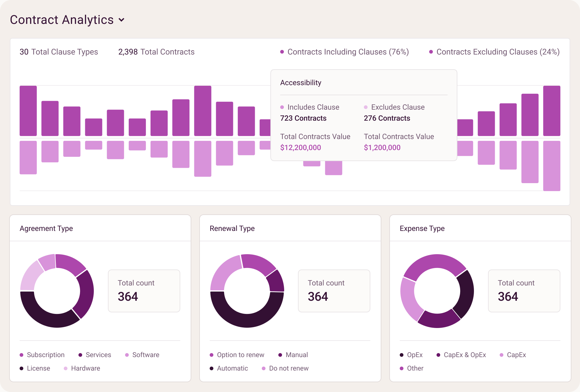Click the Other expense legend item
The width and height of the screenshot is (580, 392).
click(x=412, y=368)
